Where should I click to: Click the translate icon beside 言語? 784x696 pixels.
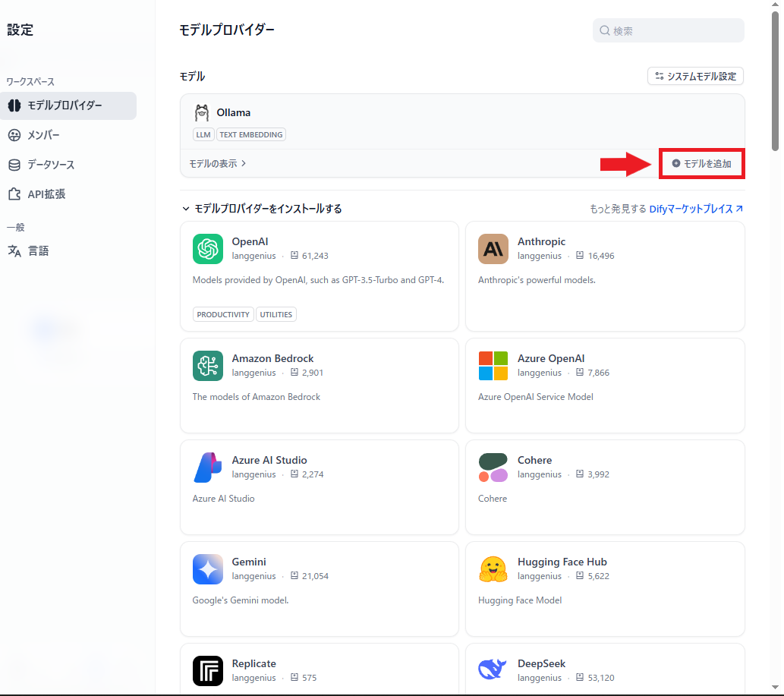[x=14, y=251]
